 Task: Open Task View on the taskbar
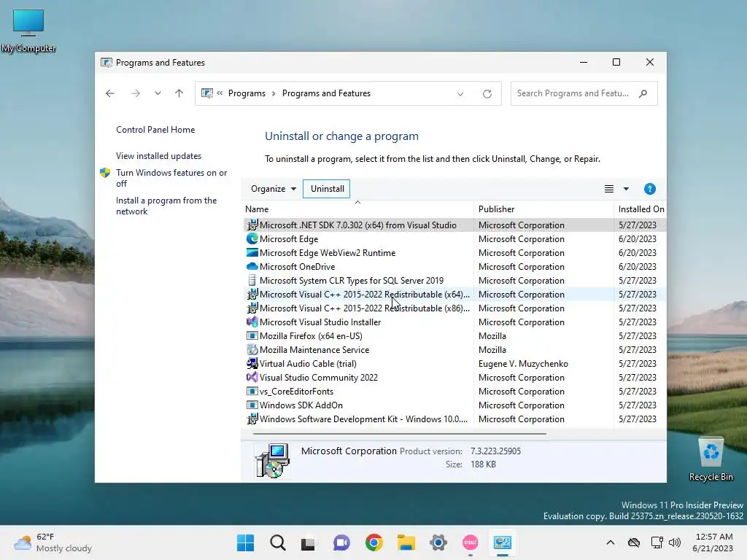tap(309, 542)
